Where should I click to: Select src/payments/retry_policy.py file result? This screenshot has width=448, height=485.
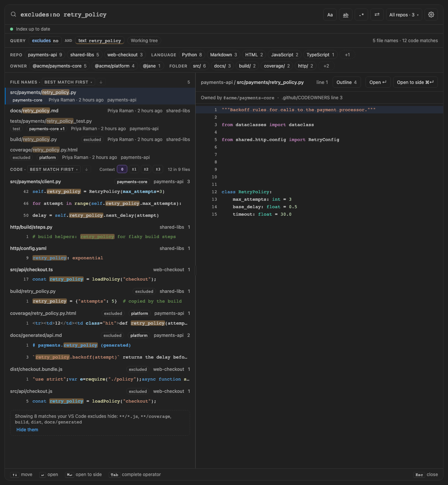[100, 96]
